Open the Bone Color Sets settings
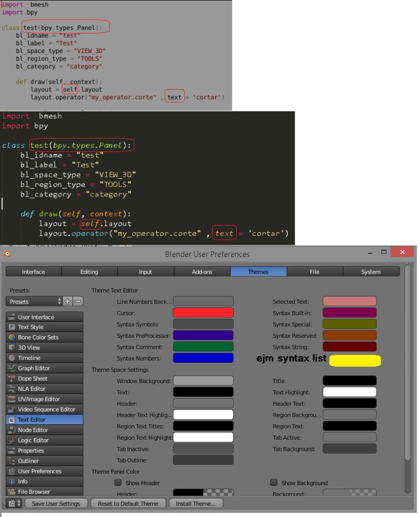 click(44, 337)
